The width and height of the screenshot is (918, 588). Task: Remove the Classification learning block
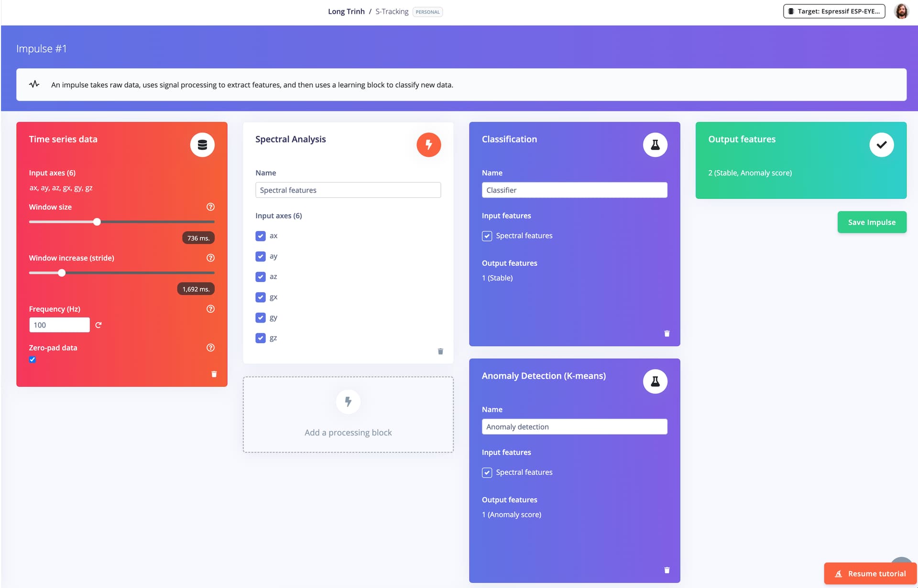coord(667,334)
